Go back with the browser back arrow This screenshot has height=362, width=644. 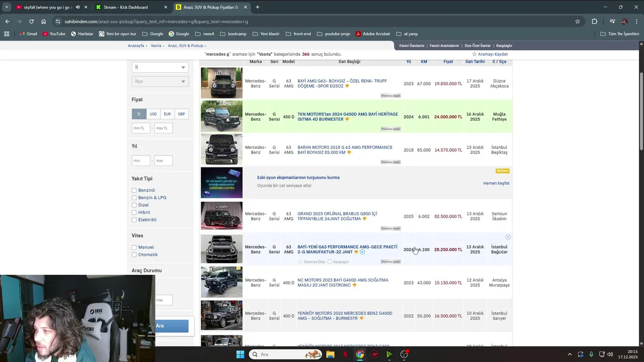tap(7, 22)
